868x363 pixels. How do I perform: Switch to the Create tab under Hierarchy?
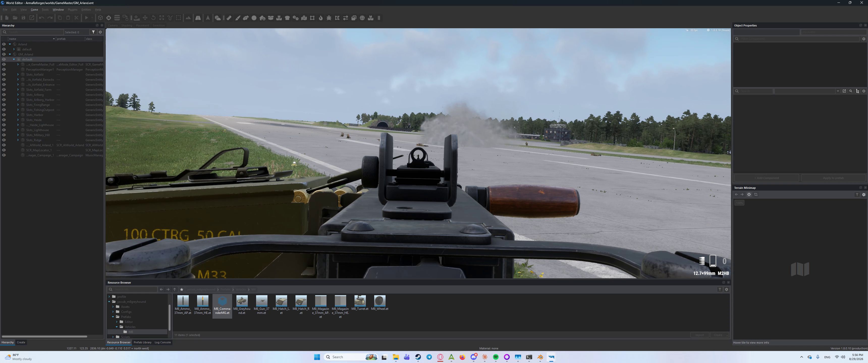point(21,342)
